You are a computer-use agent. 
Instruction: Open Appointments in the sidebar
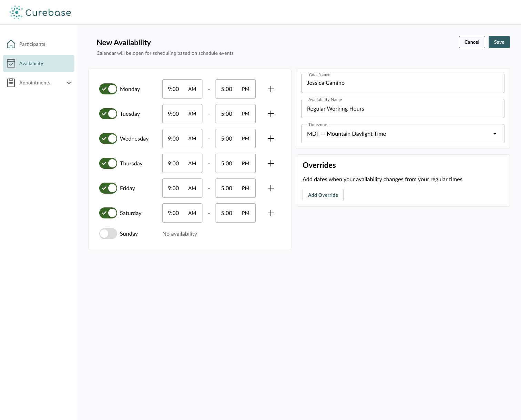tap(35, 83)
